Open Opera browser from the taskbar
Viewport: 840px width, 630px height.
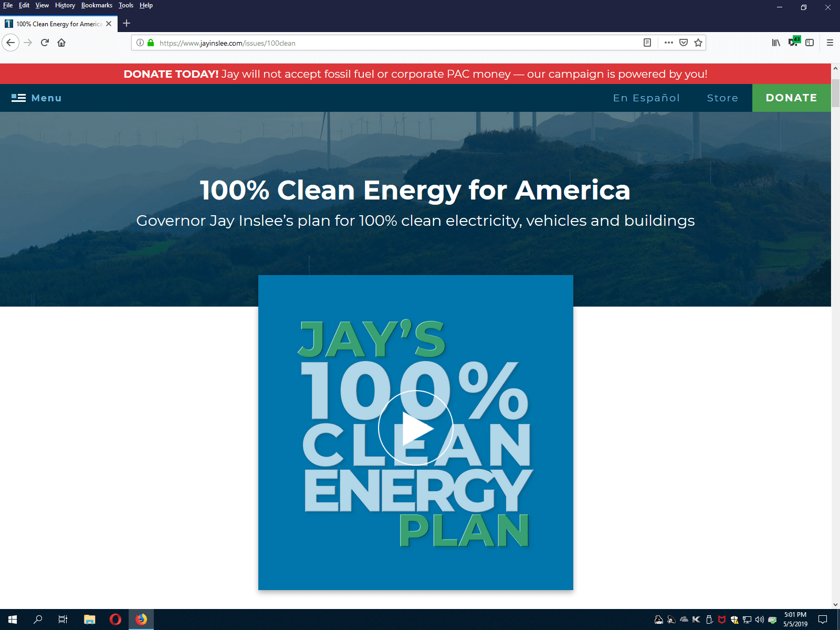pos(115,619)
